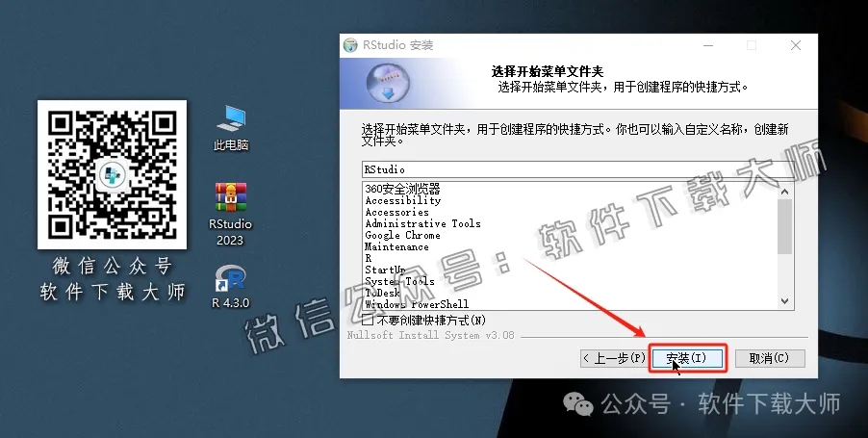This screenshot has width=868, height=438.
Task: Click the folder list scroll up arrow
Action: click(784, 192)
